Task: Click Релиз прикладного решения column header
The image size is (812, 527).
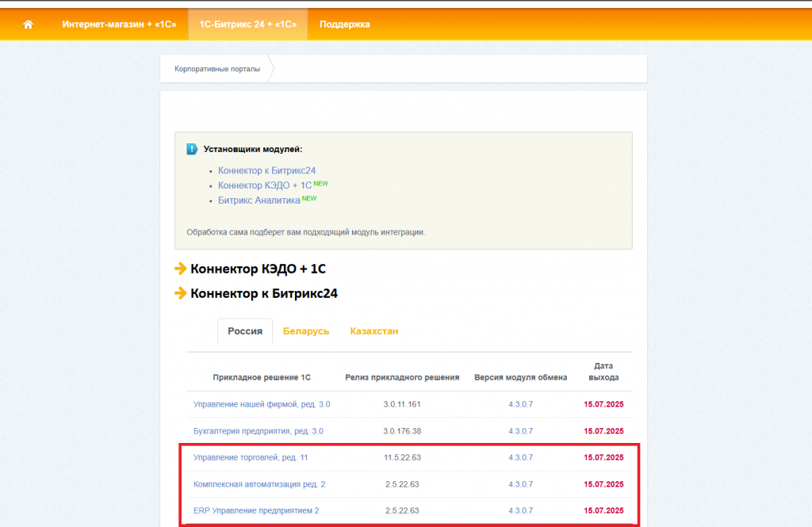Action: tap(402, 377)
